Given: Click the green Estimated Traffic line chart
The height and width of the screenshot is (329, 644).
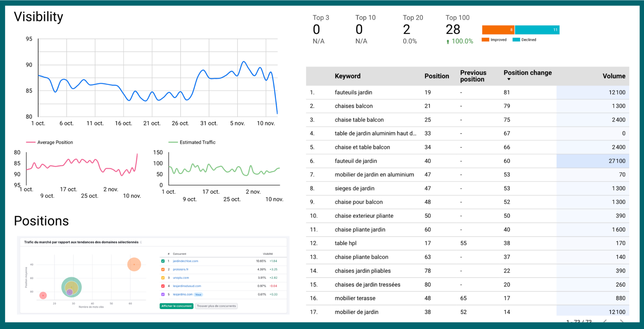Looking at the screenshot, I should 224,169.
